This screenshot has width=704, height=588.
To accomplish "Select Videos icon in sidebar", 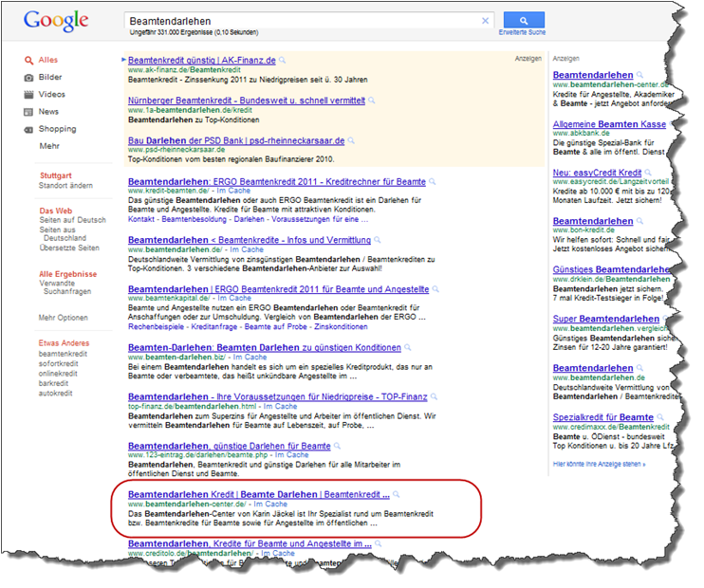I will [x=28, y=95].
